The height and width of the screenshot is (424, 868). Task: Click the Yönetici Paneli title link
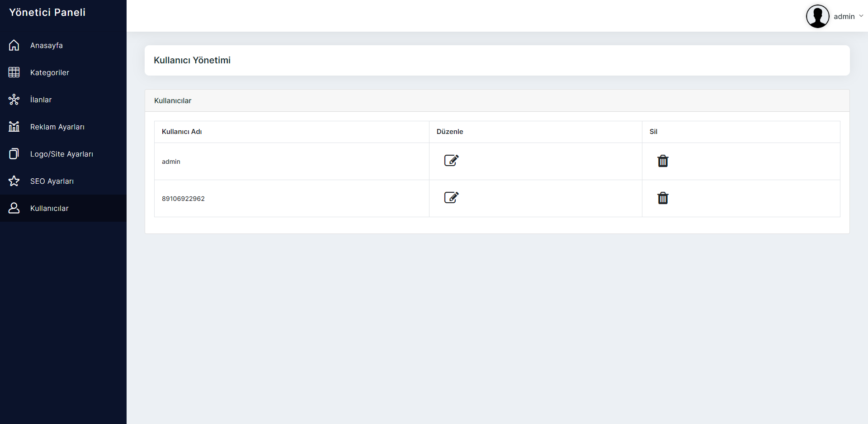[47, 12]
